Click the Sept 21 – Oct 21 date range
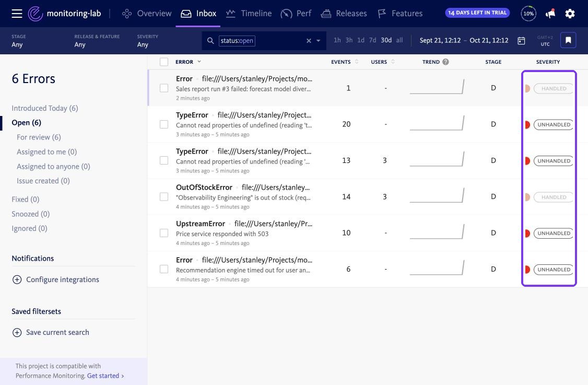Image resolution: width=588 pixels, height=385 pixels. point(464,41)
